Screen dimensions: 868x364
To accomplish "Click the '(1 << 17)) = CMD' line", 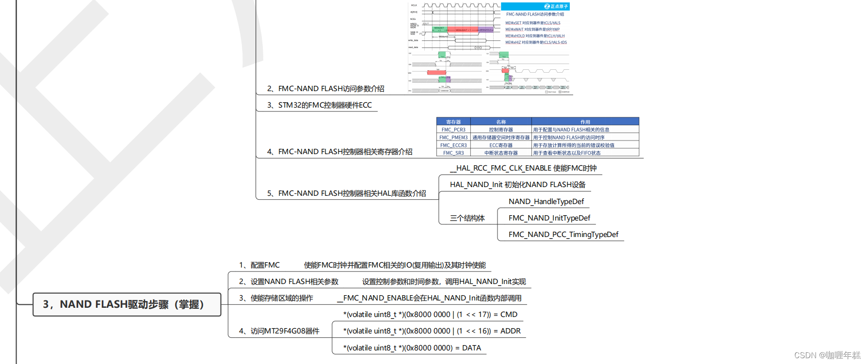I will (x=430, y=315).
